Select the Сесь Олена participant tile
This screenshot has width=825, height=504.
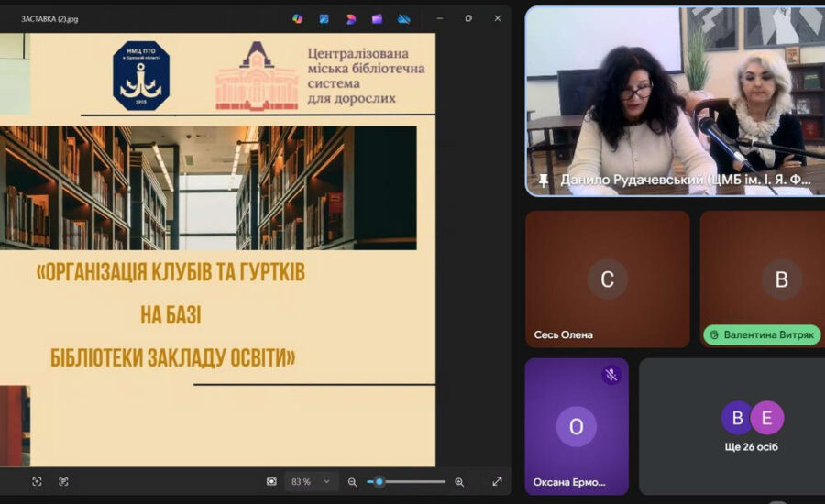607,279
